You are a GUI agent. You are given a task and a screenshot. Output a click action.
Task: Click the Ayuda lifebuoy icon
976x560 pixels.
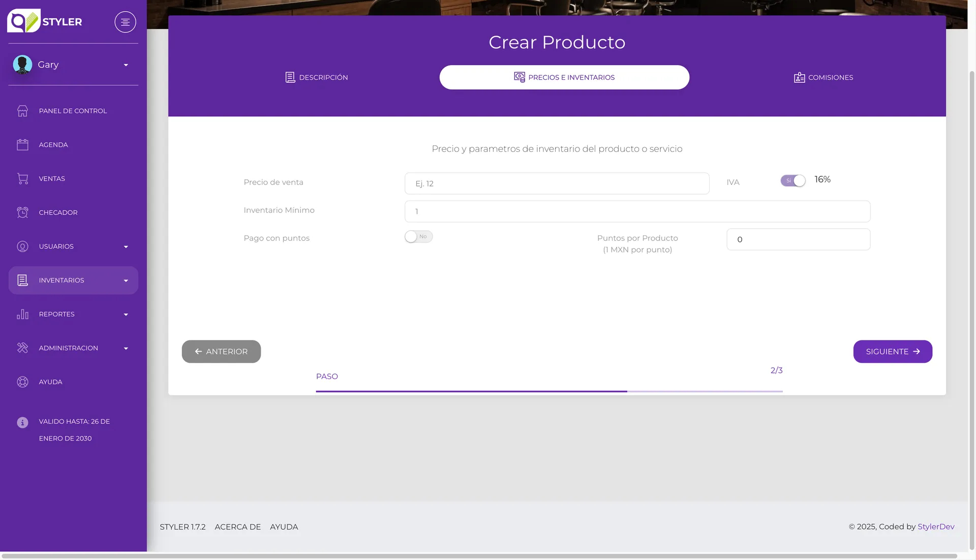pos(22,382)
